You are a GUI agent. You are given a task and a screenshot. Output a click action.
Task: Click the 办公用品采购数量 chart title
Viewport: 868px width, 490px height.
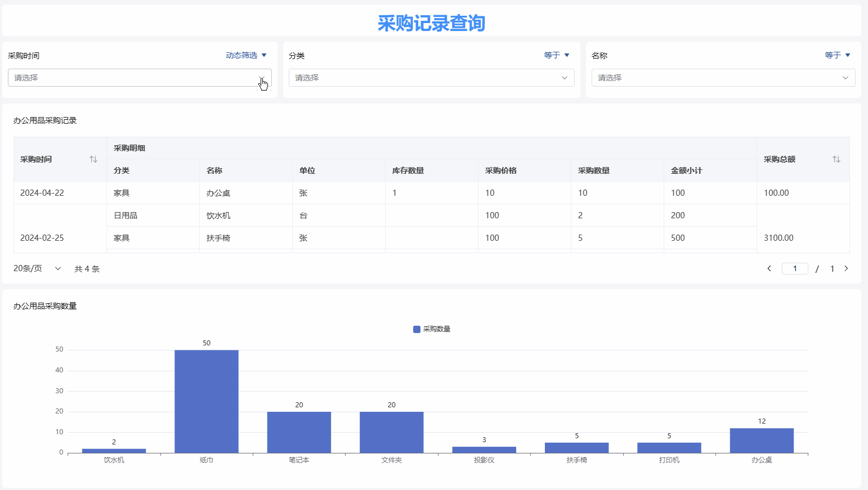pyautogui.click(x=45, y=306)
